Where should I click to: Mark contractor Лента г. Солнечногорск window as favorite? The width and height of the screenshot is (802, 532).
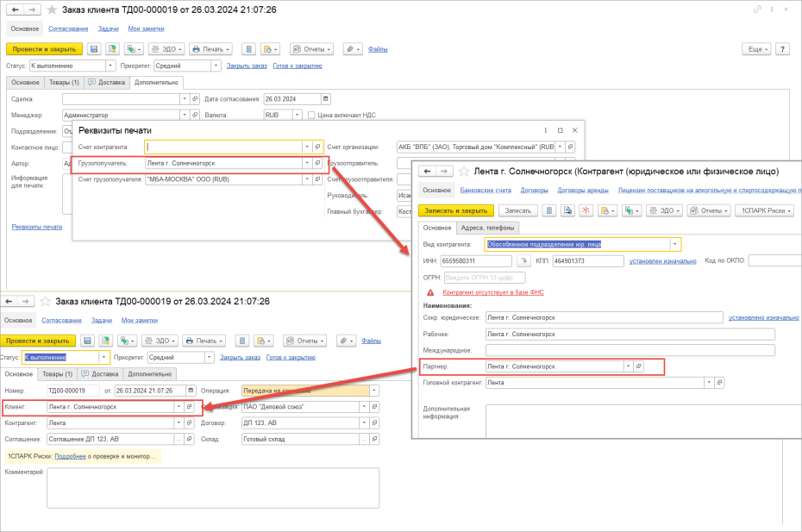[464, 172]
